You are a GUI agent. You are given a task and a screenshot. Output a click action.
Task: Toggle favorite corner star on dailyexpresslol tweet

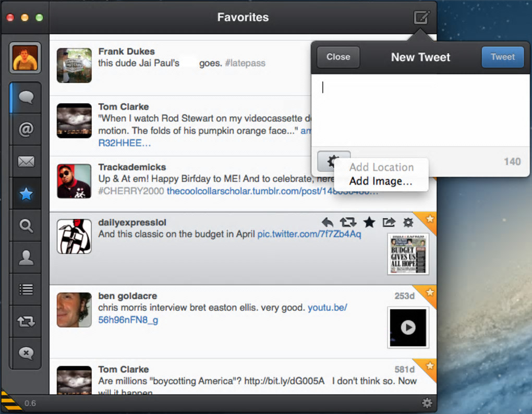pos(429,218)
